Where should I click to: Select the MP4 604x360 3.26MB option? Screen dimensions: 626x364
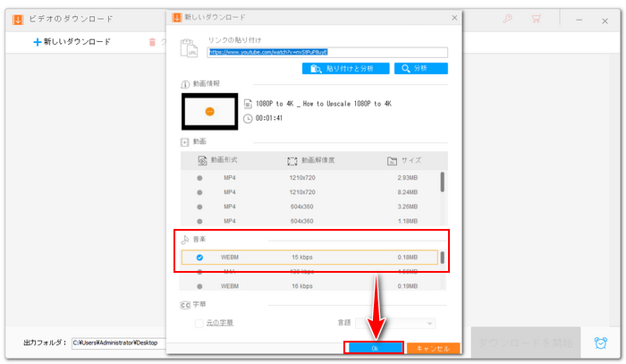click(200, 206)
